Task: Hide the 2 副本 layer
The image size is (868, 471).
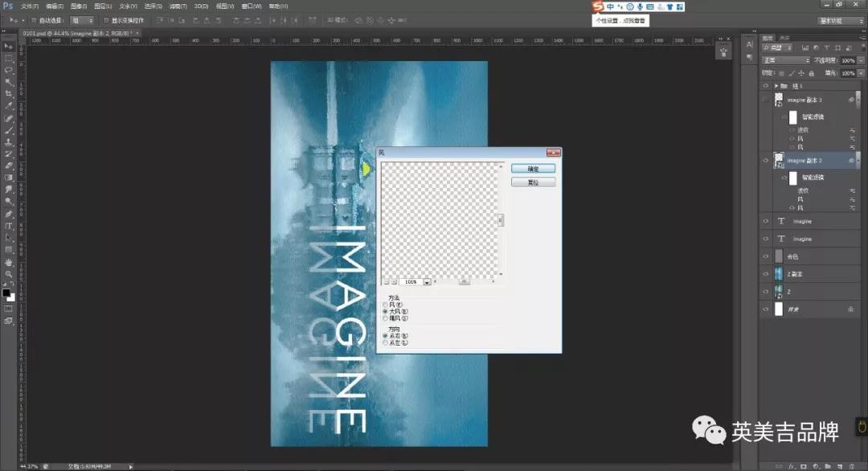Action: point(766,274)
